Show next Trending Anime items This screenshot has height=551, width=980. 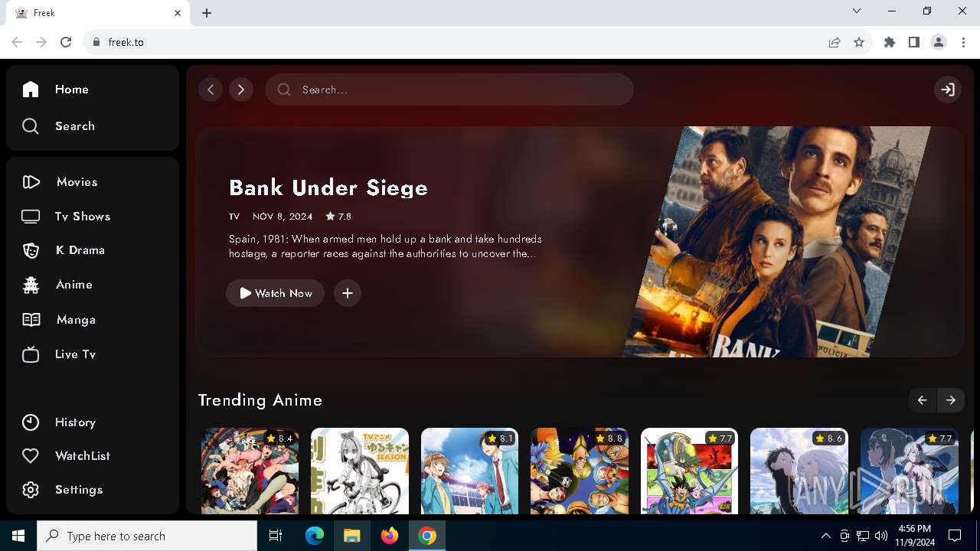951,400
